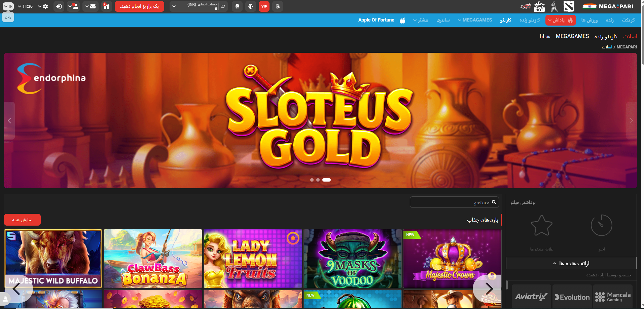Collapse the providers section
Viewport: 644px width, 309px height.
[571, 263]
